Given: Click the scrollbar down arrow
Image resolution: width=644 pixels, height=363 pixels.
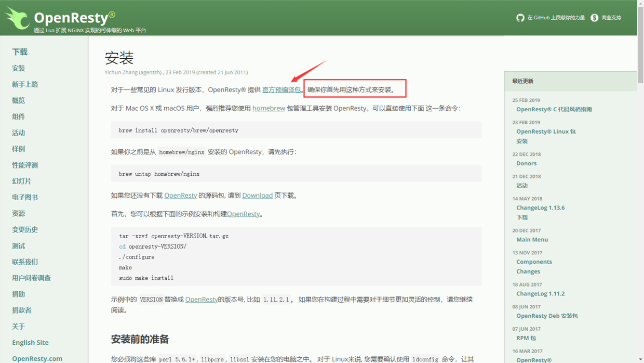Looking at the screenshot, I should point(640,359).
